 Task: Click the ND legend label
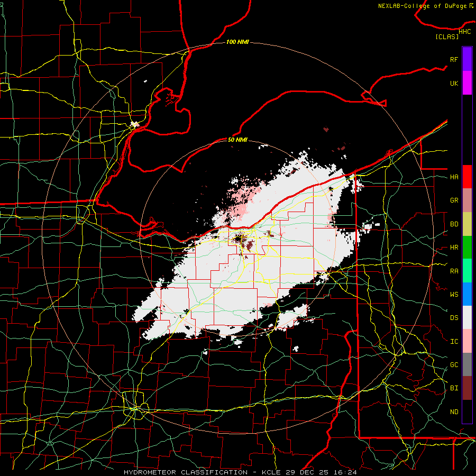coord(454,412)
